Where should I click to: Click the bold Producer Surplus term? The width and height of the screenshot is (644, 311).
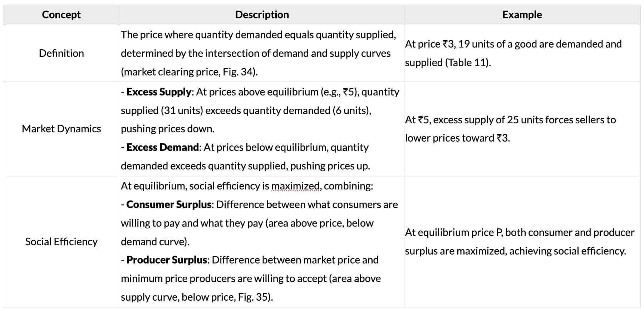click(167, 260)
